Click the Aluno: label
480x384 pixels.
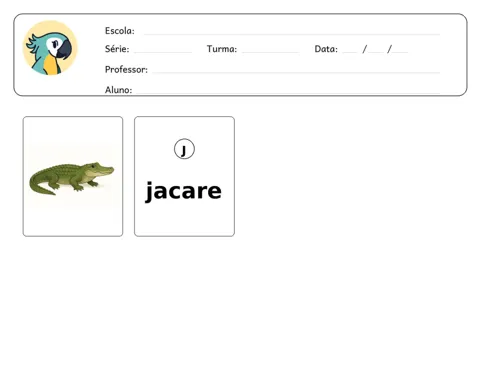[118, 90]
